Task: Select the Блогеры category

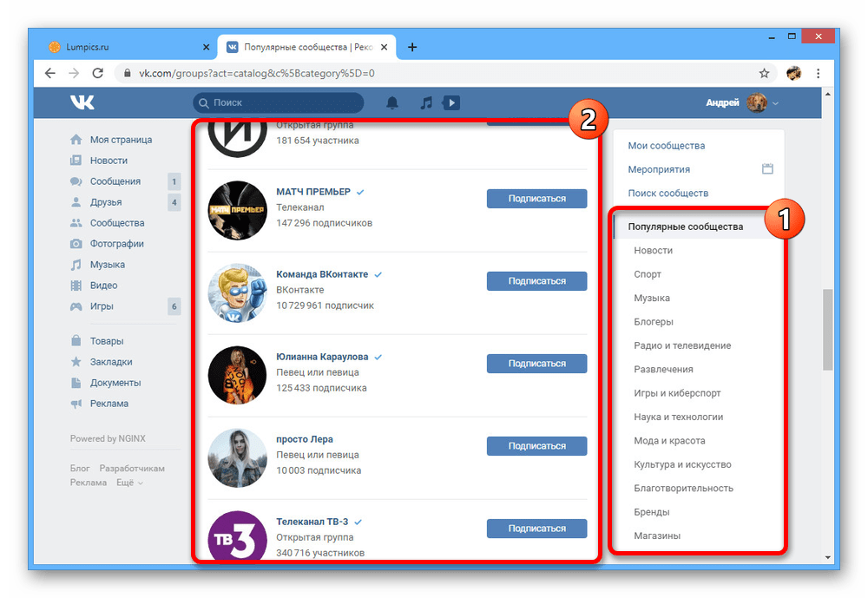Action: tap(654, 322)
